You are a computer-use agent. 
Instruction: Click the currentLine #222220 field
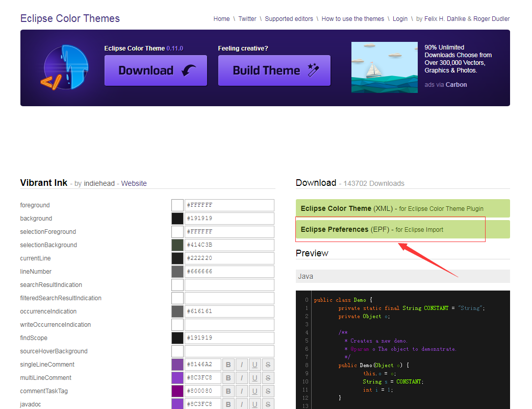[x=230, y=258]
